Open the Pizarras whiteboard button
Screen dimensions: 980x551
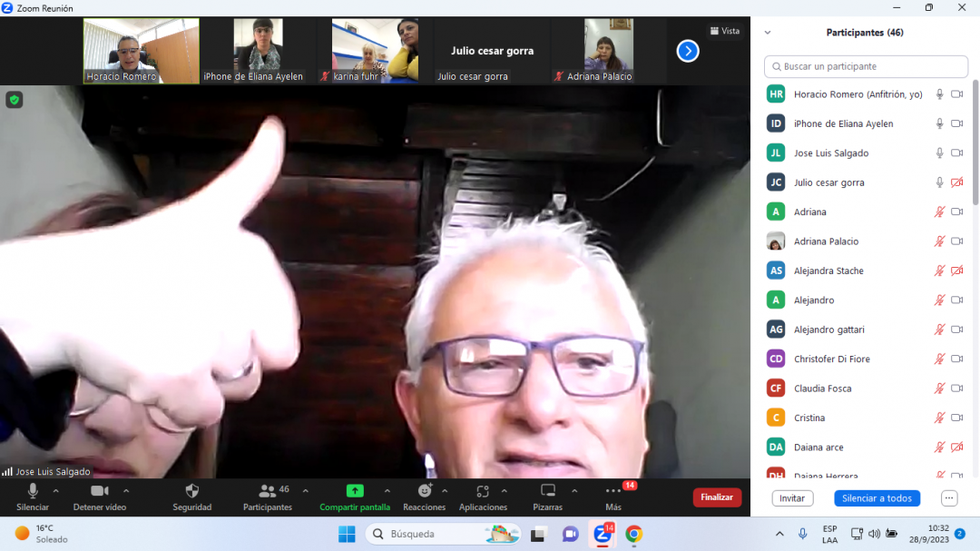pyautogui.click(x=547, y=497)
